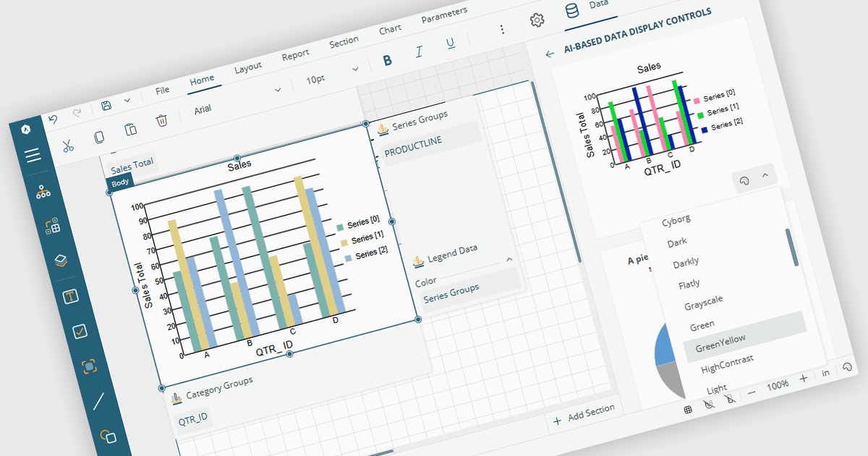The height and width of the screenshot is (456, 868).
Task: Select the Flatly theme
Action: 689,284
